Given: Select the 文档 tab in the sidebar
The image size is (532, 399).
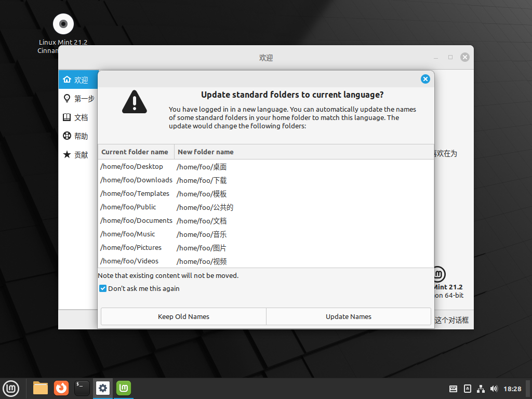Looking at the screenshot, I should tap(77, 117).
